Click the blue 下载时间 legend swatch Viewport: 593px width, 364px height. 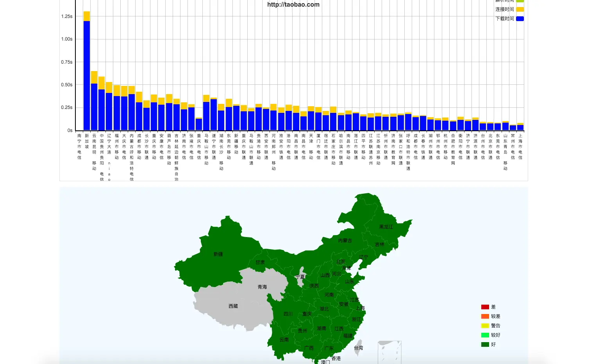[x=520, y=19]
